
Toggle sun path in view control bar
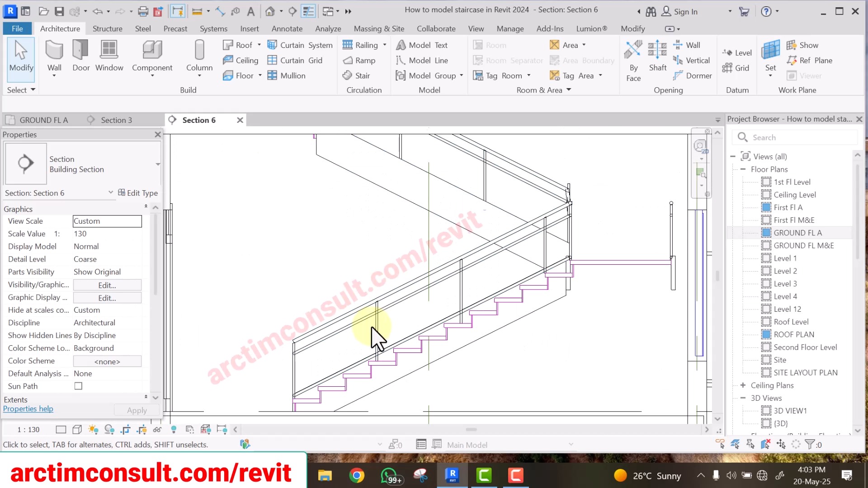tap(93, 429)
